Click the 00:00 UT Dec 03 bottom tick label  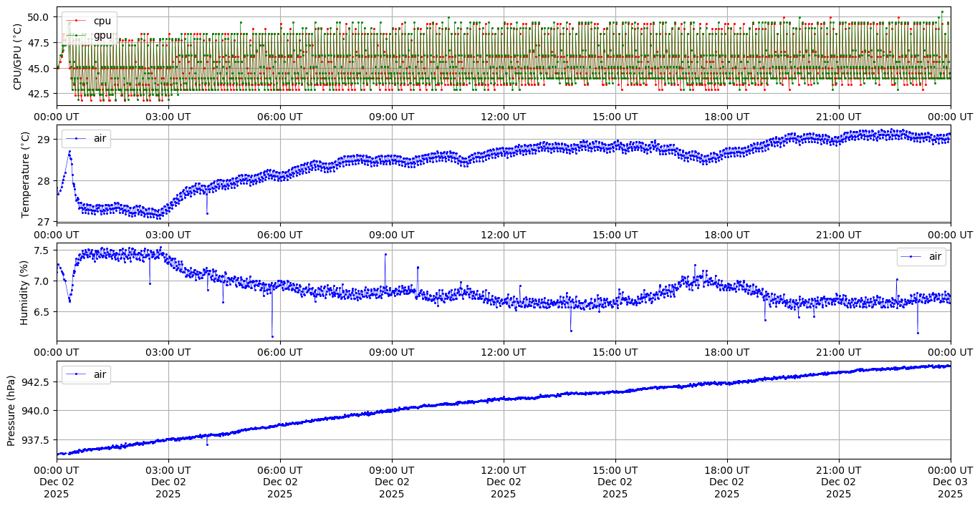coord(951,482)
